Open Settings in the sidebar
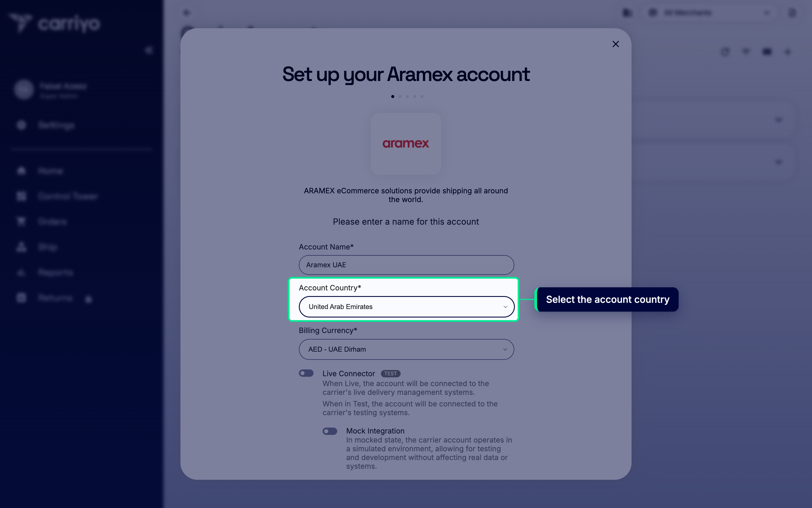 coord(56,125)
